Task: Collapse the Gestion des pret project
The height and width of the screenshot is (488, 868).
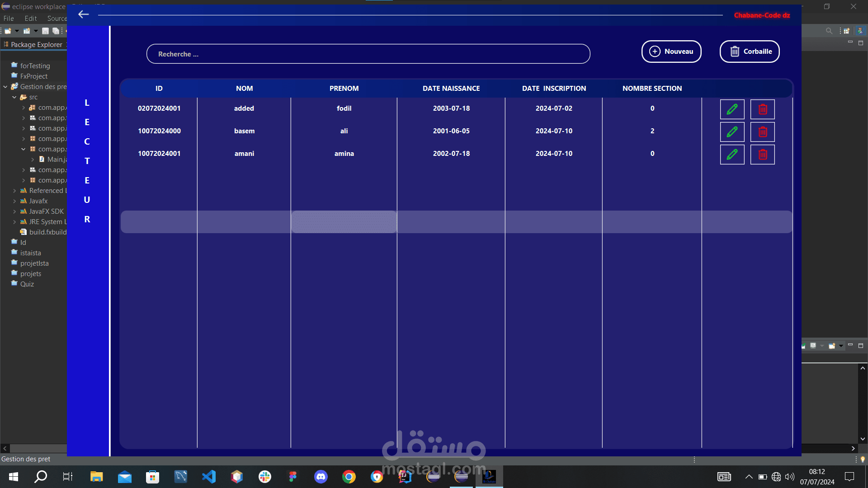Action: point(5,87)
